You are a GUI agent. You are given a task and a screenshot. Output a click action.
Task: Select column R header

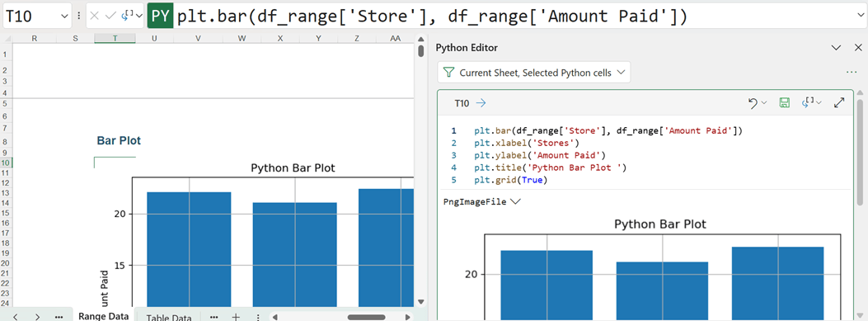point(35,38)
